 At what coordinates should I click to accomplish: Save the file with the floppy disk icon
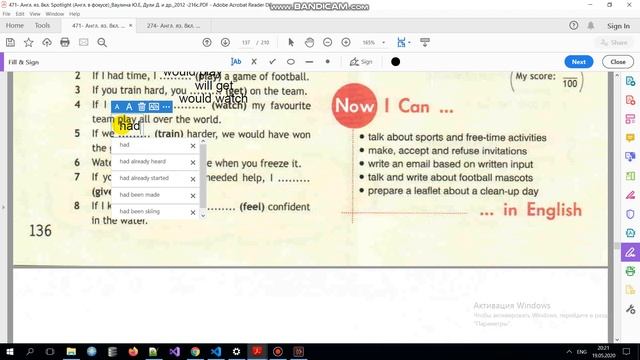10,42
